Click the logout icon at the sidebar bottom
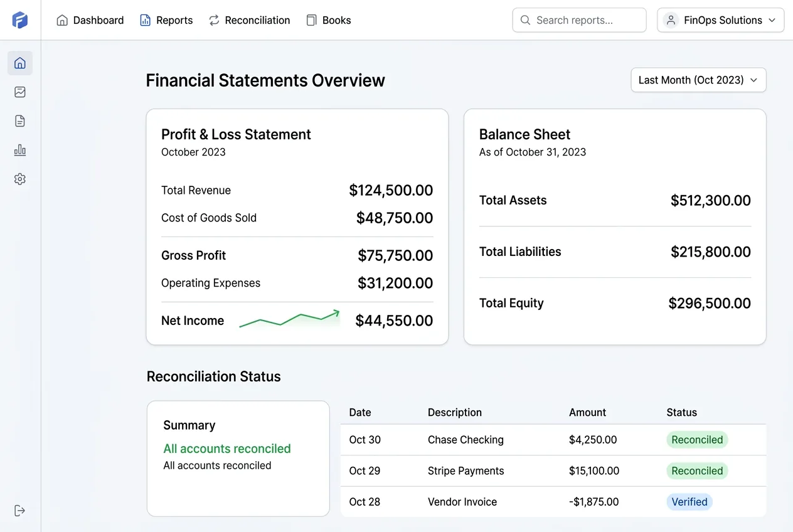Screen dimensions: 793x532 pyautogui.click(x=19, y=510)
